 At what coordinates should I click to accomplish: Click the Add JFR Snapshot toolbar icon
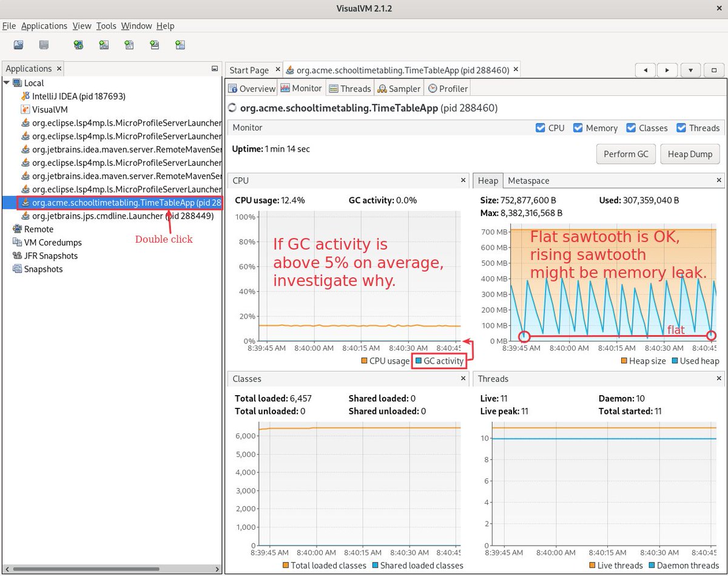point(155,45)
